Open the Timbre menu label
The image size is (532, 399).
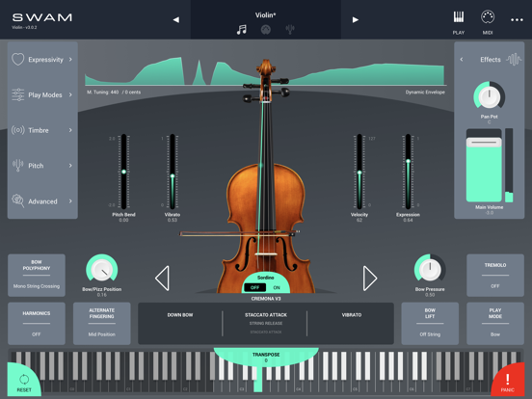[39, 130]
